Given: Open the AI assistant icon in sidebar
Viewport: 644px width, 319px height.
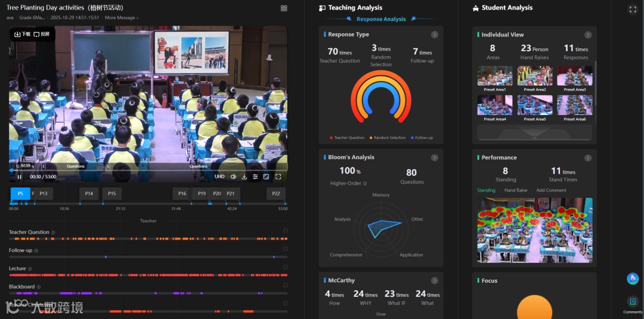Looking at the screenshot, I should point(633,278).
